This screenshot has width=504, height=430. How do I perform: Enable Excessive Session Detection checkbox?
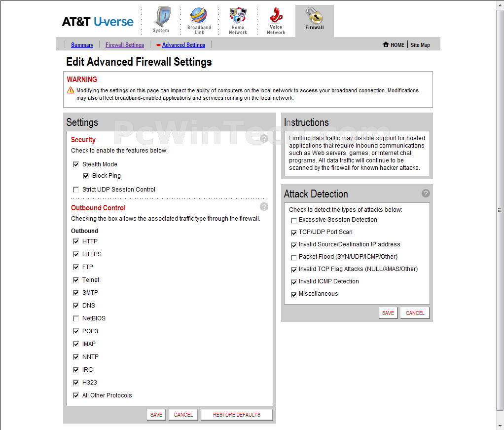pos(294,220)
